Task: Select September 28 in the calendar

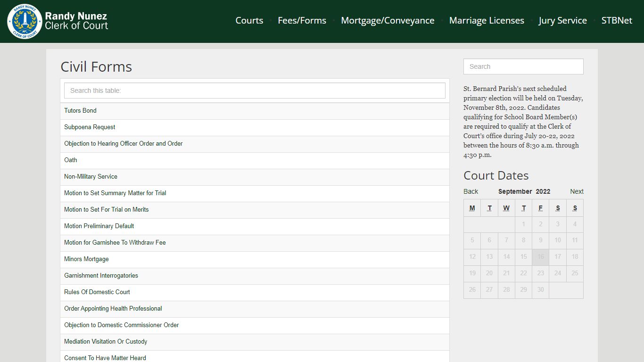Action: click(506, 290)
